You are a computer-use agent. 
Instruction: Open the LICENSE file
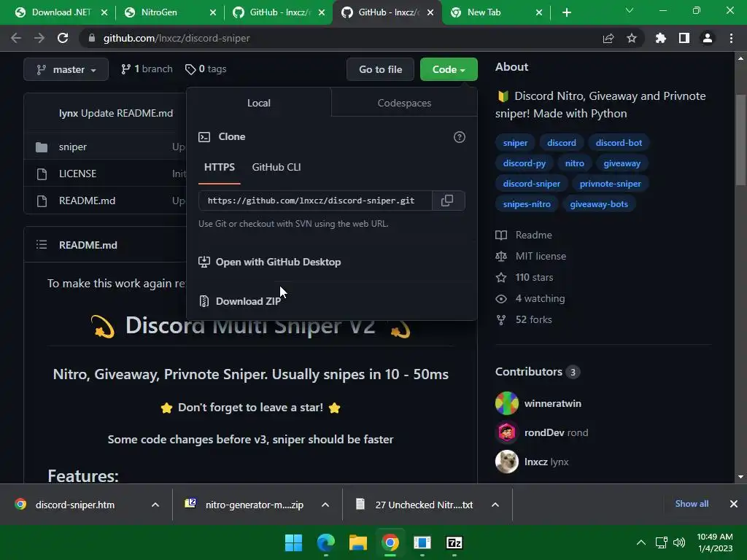(x=77, y=174)
